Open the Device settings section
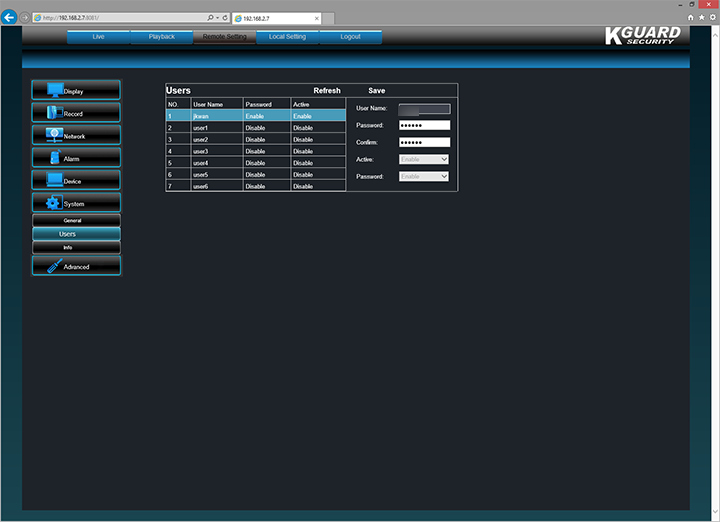 [76, 181]
